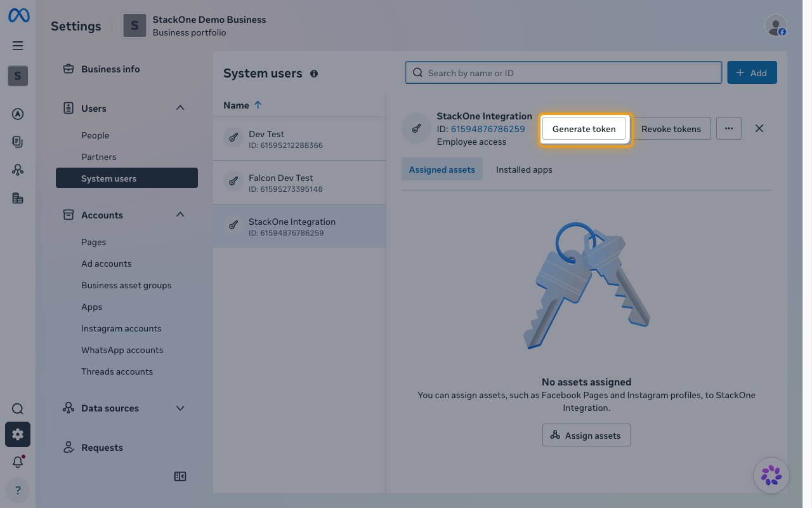Switch to the Assigned assets tab
The height and width of the screenshot is (508, 812).
click(442, 170)
